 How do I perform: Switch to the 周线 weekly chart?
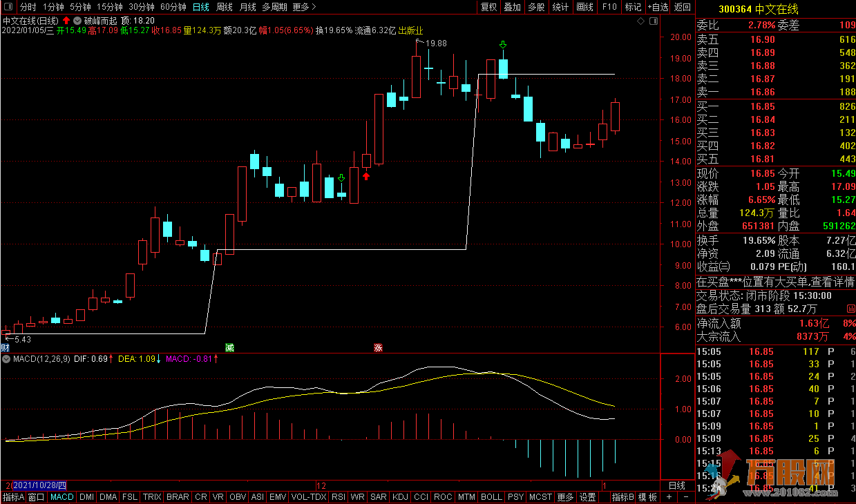225,7
